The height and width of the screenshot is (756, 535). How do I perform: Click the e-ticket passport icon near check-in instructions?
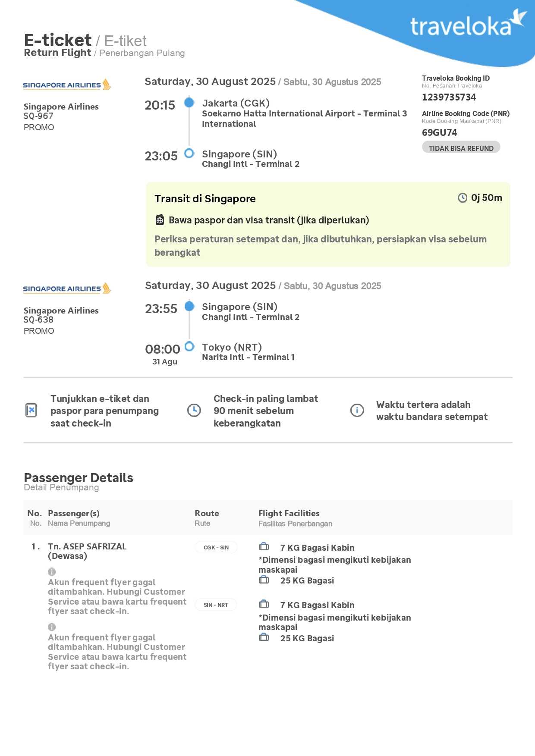tap(31, 410)
